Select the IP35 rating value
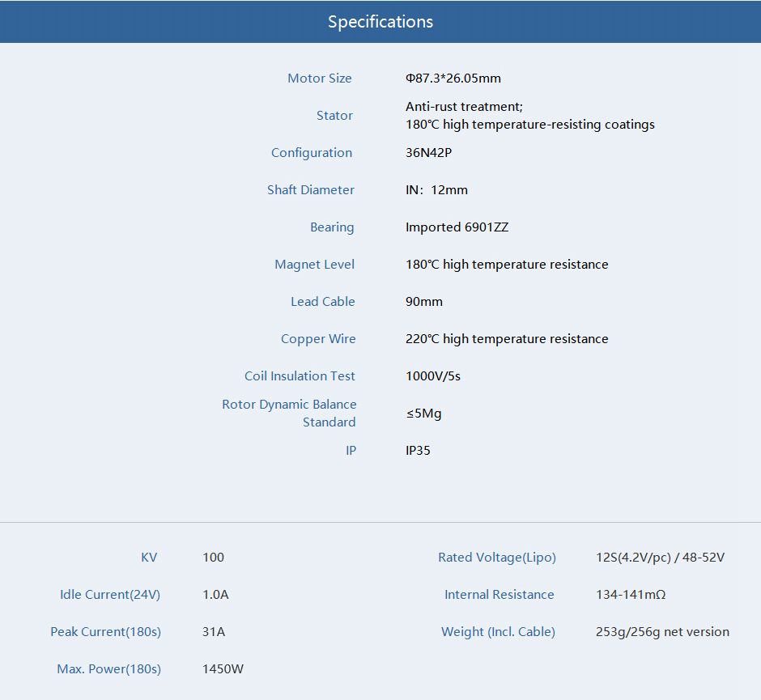Viewport: 761px width, 700px height. click(418, 451)
